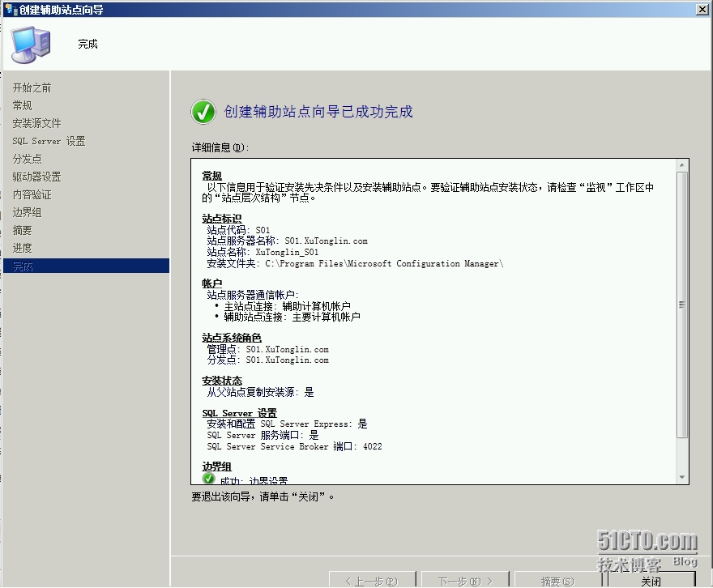Click the 要退出该向导 instruction text
Image resolution: width=713 pixels, height=588 pixels.
[x=263, y=496]
